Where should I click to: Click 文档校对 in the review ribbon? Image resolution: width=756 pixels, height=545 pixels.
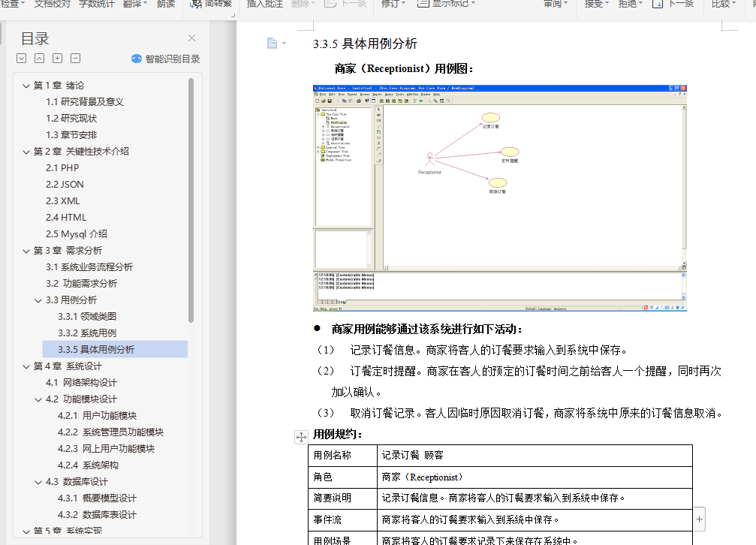click(52, 5)
